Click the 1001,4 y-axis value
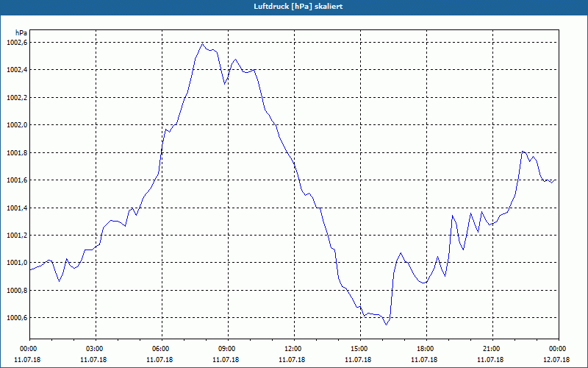This screenshot has height=368, width=588. (17, 208)
